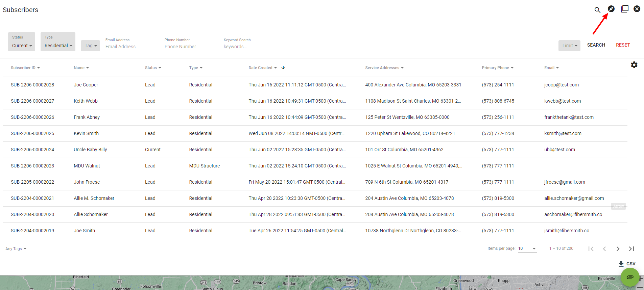Image resolution: width=644 pixels, height=290 pixels.
Task: Click email jfroese@gmail.com
Action: tap(565, 182)
